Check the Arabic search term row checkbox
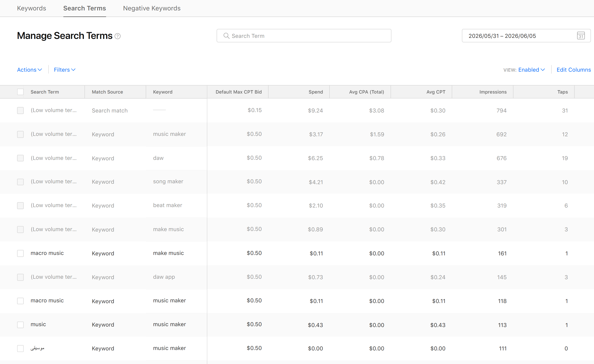The image size is (594, 364). [20, 348]
